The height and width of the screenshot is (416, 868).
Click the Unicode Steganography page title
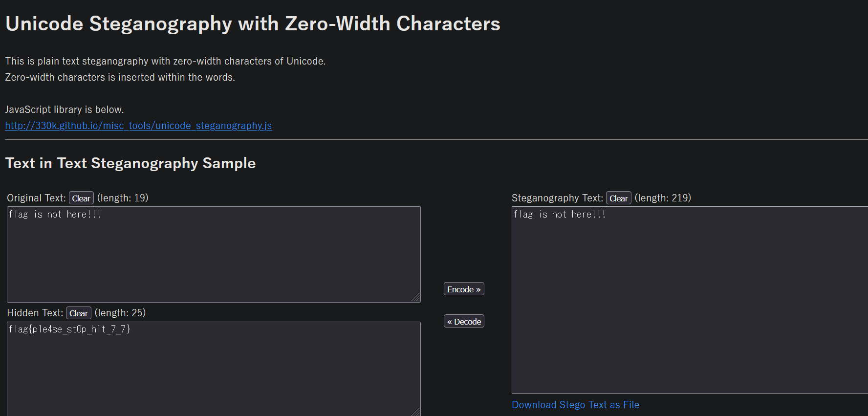point(253,24)
